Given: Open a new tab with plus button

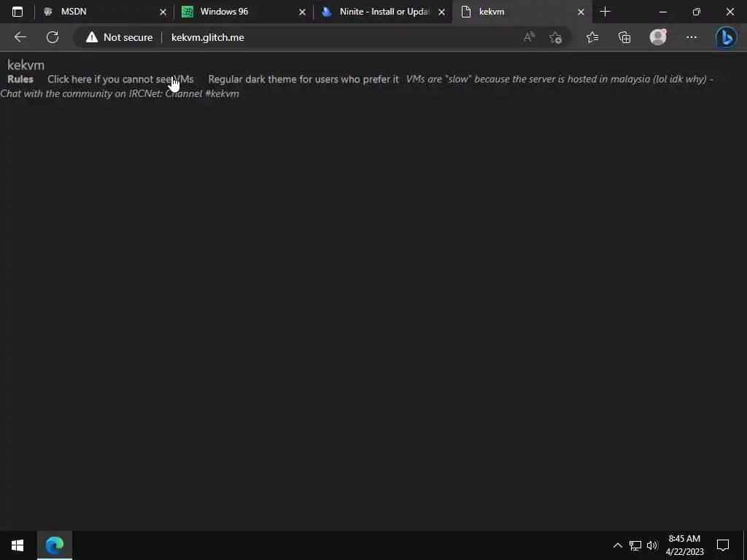Looking at the screenshot, I should (605, 12).
